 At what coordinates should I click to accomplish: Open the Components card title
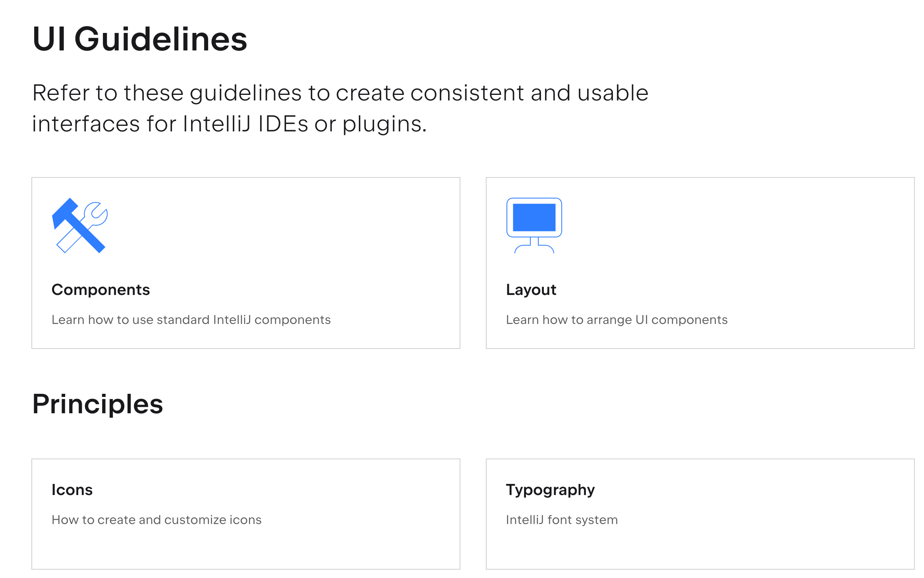point(101,290)
